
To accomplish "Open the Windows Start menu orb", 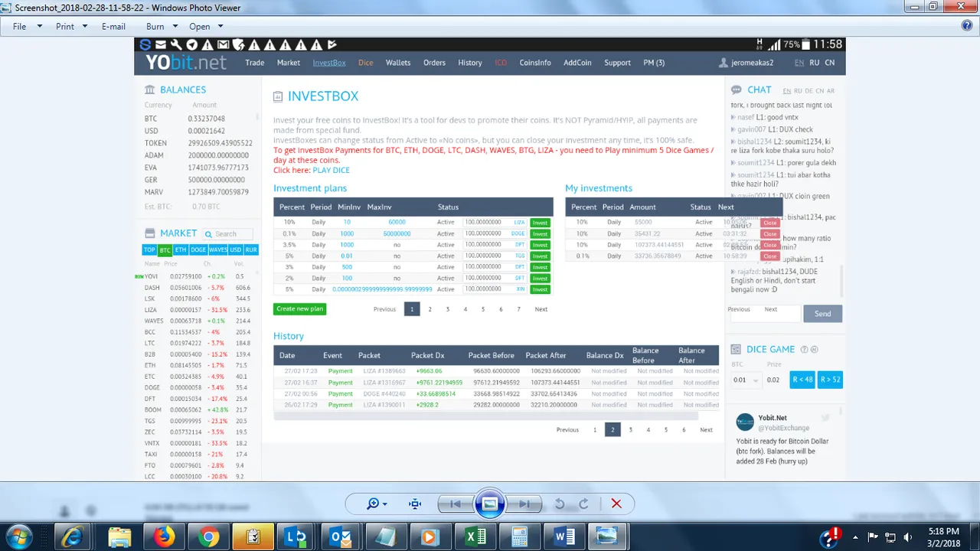I will (x=18, y=536).
